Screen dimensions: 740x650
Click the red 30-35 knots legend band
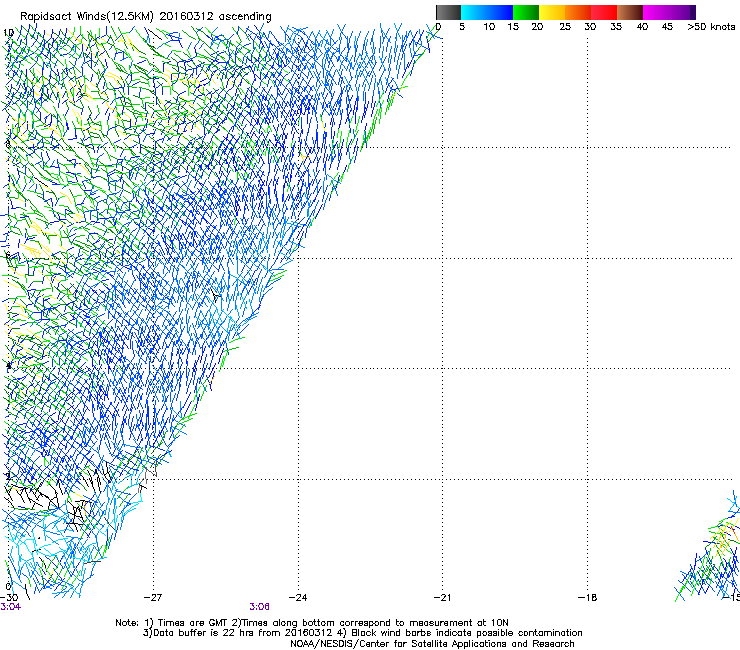click(604, 12)
